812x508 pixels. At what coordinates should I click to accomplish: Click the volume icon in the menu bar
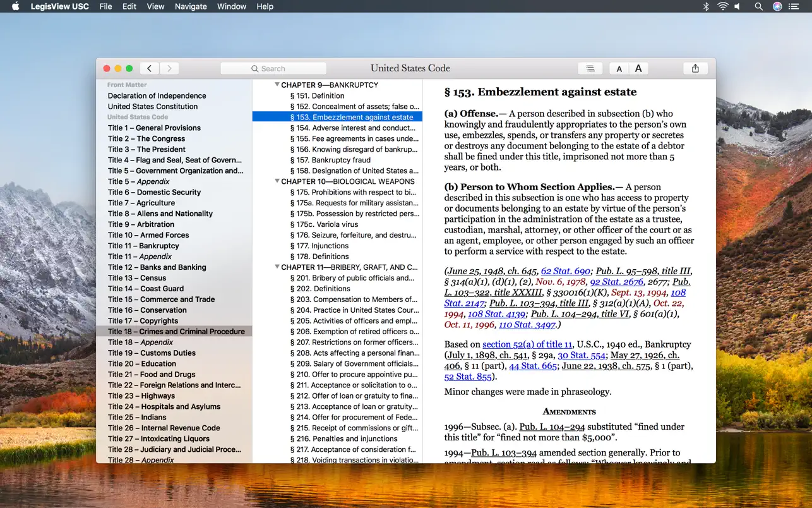pyautogui.click(x=737, y=6)
